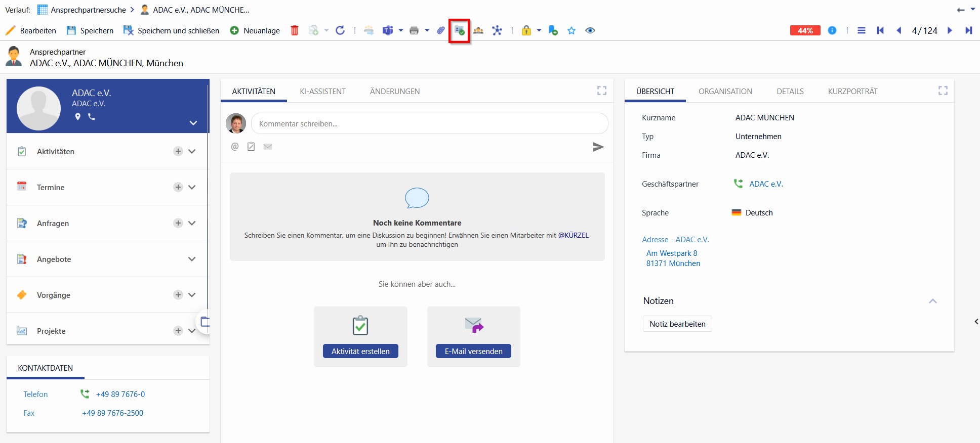Add new Termin with plus button
Screen dimensions: 980x443
(178, 187)
